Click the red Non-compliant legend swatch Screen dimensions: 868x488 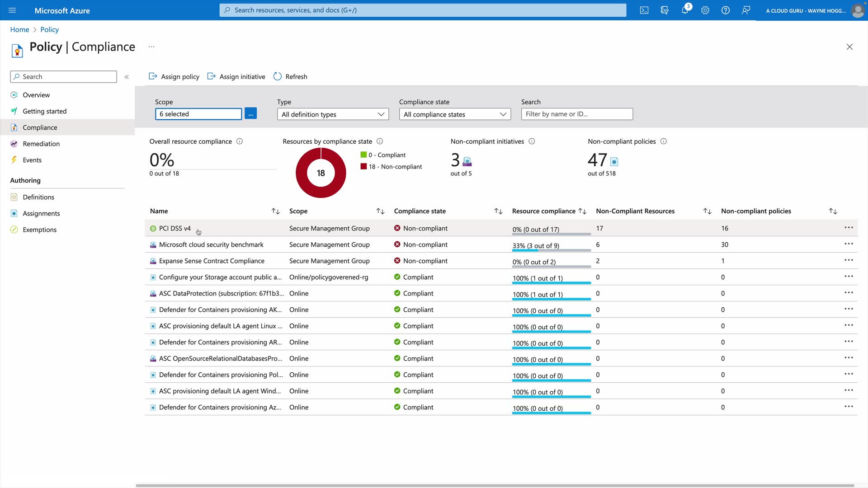[x=363, y=166]
